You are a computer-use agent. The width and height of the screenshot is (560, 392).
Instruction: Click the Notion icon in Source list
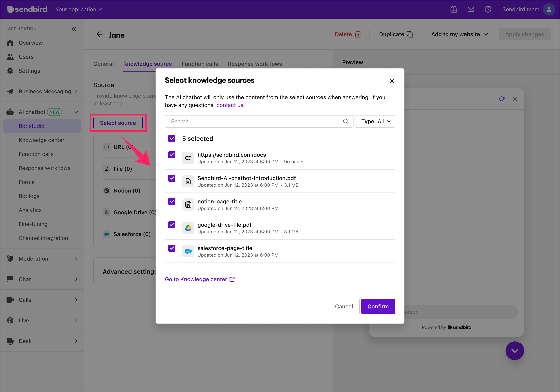tap(107, 191)
